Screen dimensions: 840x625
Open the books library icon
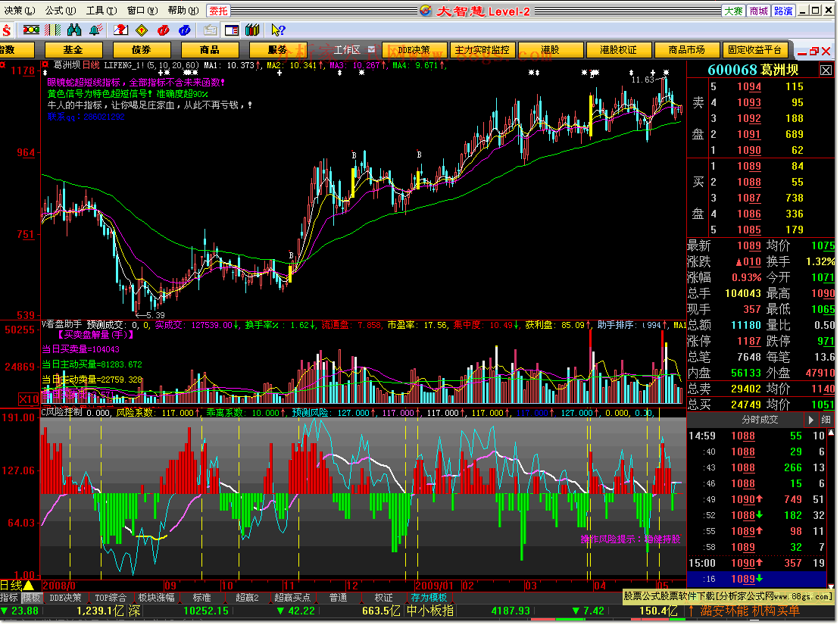coord(252,30)
